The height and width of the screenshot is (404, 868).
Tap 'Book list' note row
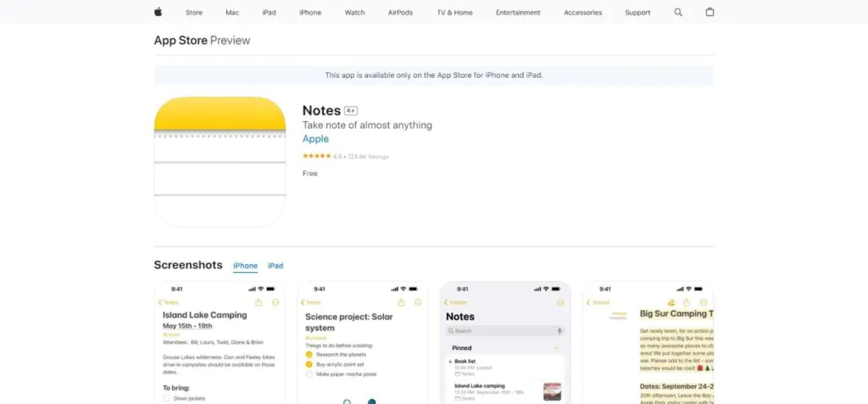(505, 368)
